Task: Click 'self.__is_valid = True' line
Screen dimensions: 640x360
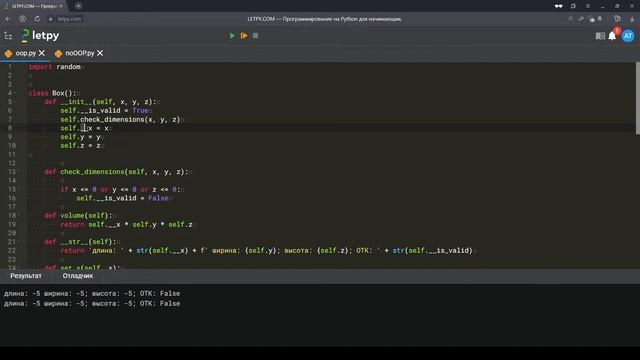Action: (104, 111)
